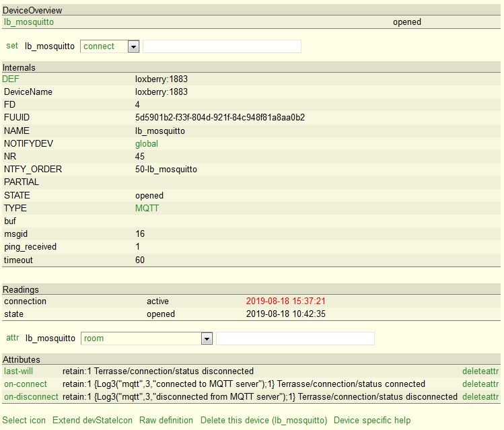Select the on-connect attribute link
The image size is (504, 430).
(26, 384)
